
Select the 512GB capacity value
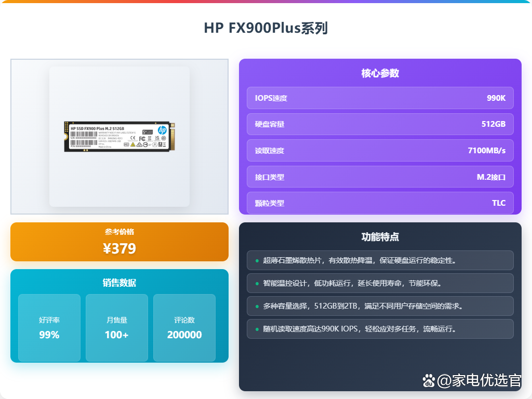(494, 124)
